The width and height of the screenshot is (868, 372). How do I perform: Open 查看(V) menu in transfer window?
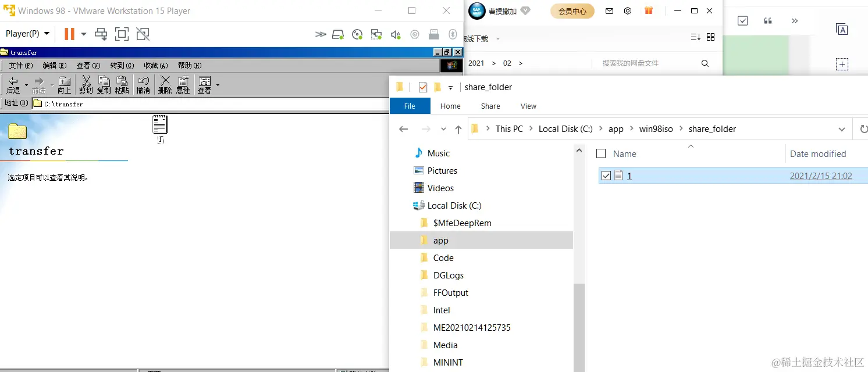88,66
